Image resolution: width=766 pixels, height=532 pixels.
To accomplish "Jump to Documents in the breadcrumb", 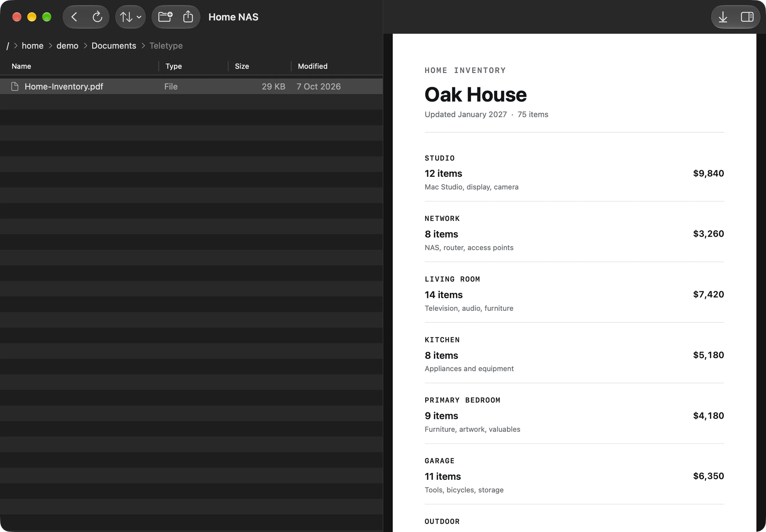I will coord(114,46).
